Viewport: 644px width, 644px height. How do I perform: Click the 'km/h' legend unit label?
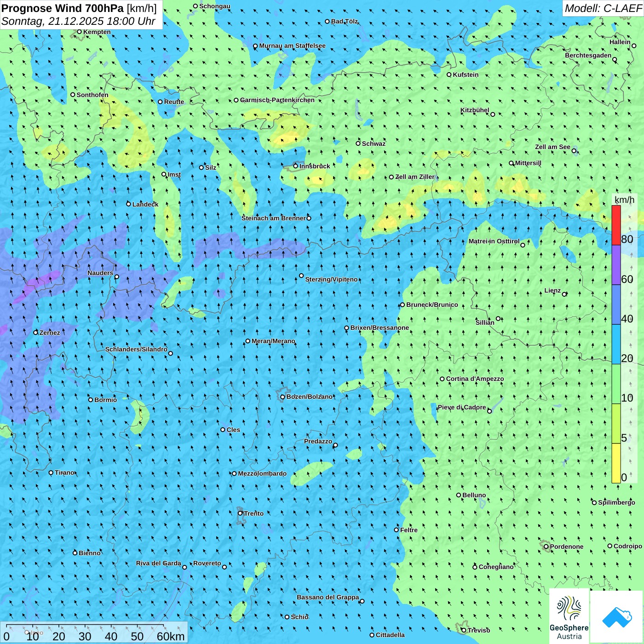(625, 200)
